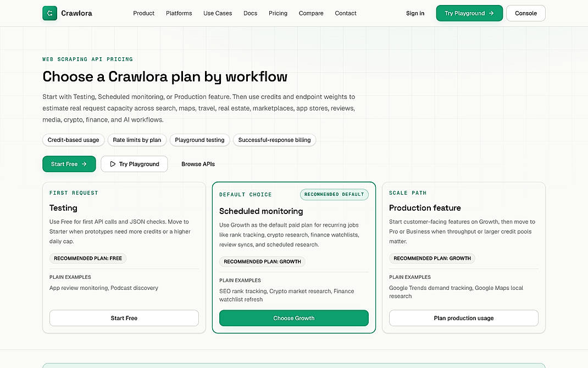Click the Browse APIs link
Screen dimensions: 588x368
(198, 164)
